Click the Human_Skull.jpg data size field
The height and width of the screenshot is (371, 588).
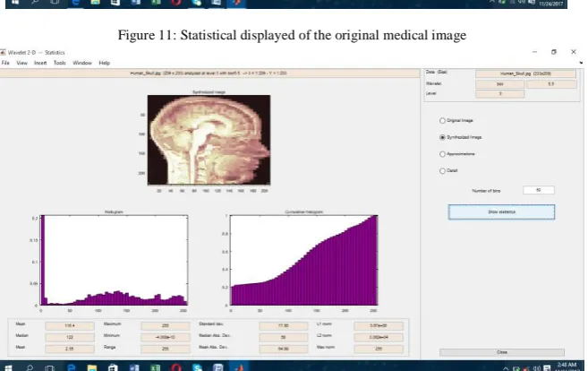point(525,73)
